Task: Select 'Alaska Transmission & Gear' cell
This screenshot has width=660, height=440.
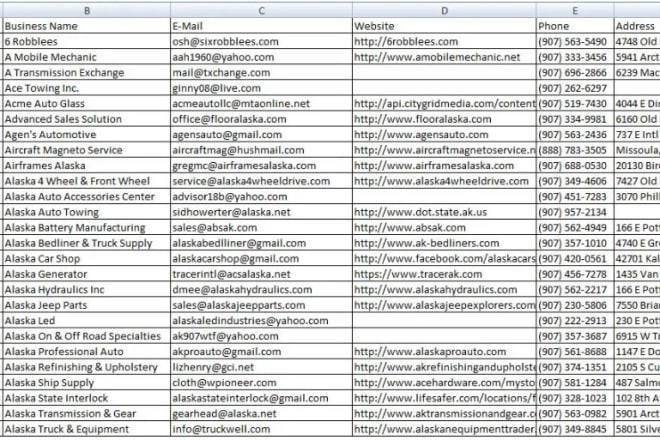Action: pyautogui.click(x=87, y=414)
